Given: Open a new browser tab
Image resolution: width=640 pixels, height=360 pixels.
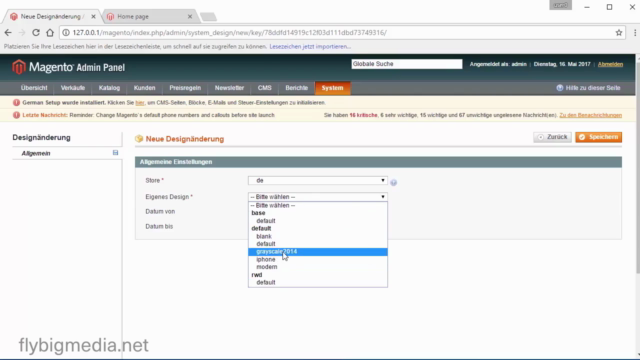Looking at the screenshot, I should click(208, 17).
